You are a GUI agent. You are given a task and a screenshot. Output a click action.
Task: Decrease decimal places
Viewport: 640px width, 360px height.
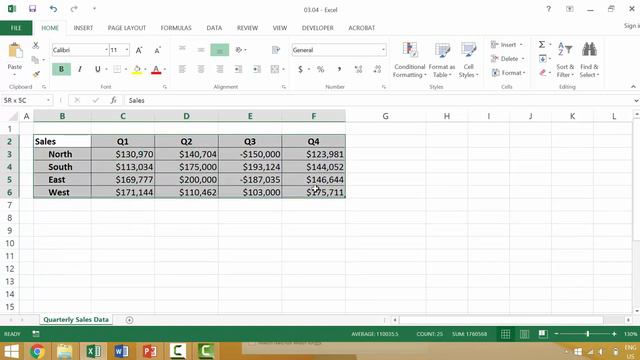pyautogui.click(x=378, y=69)
